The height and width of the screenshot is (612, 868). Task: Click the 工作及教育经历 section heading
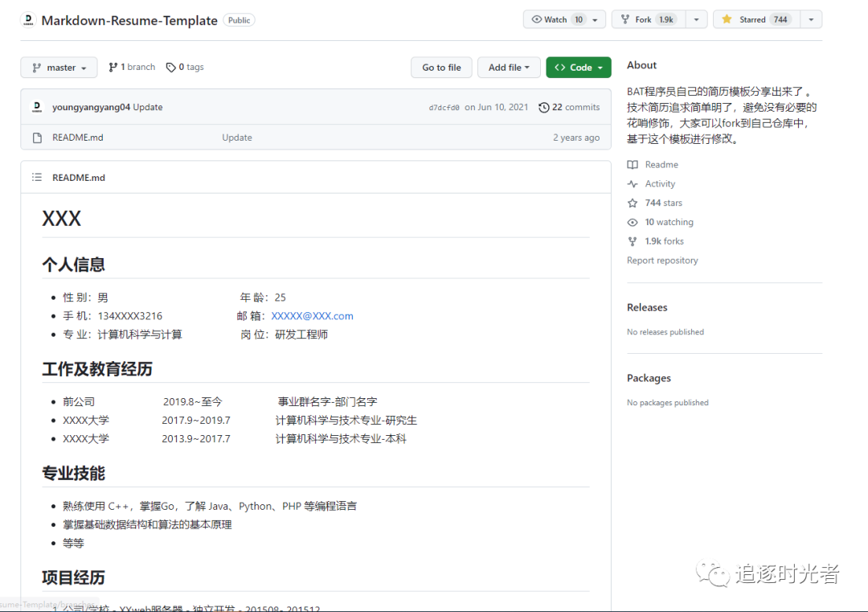[97, 369]
